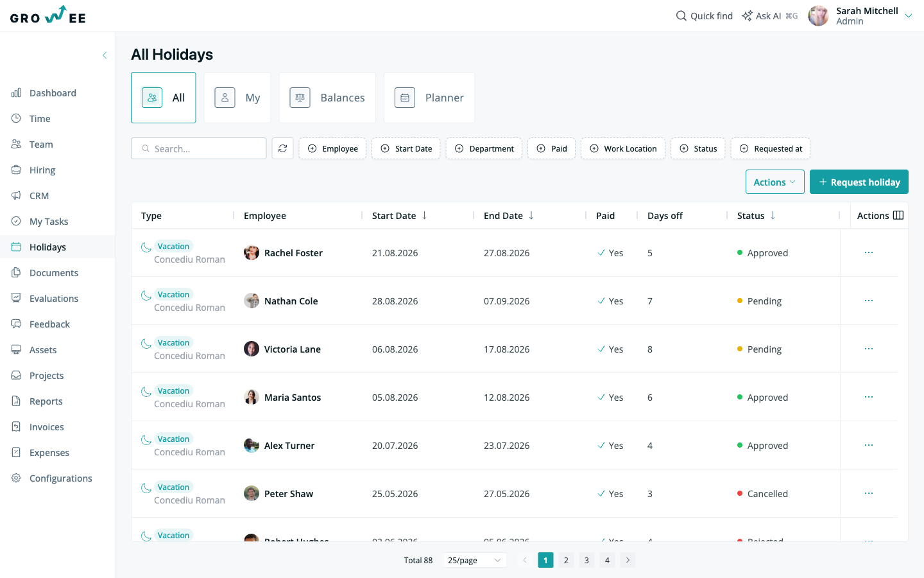The width and height of the screenshot is (924, 578).
Task: Click Rachel Foster's employee name
Action: 293,253
